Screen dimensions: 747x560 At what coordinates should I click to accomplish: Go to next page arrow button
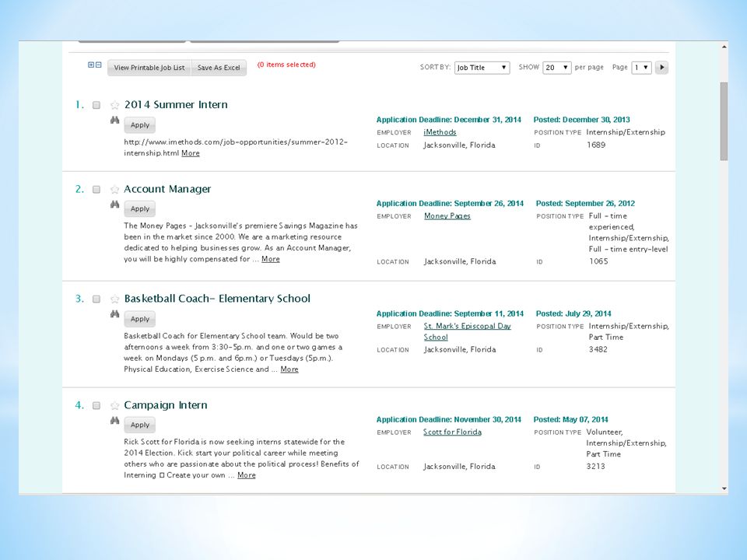(x=661, y=68)
